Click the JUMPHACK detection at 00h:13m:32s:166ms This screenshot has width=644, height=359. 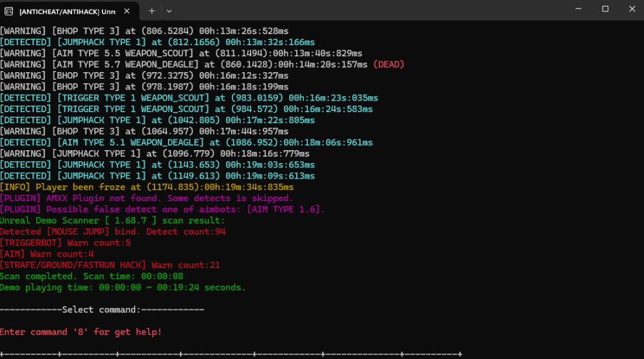(x=157, y=43)
